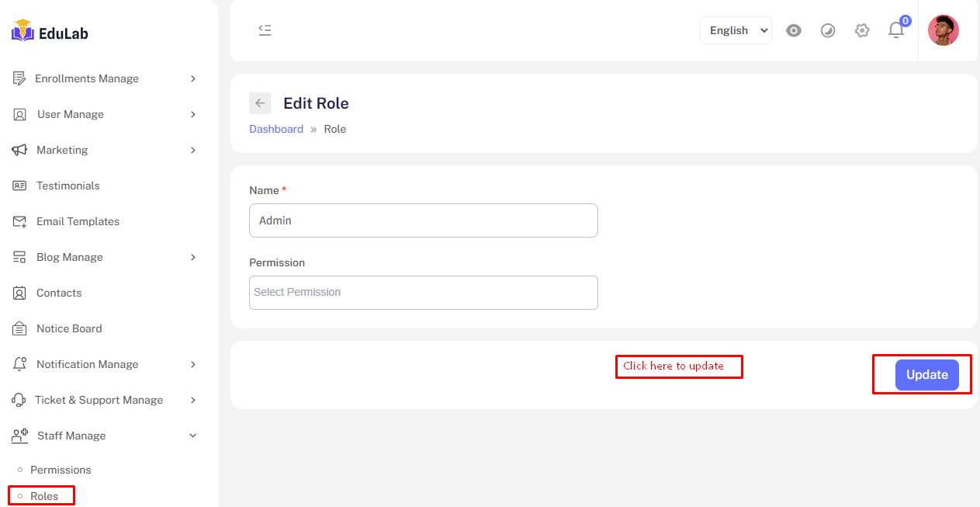This screenshot has width=980, height=507.
Task: Open the notifications bell
Action: 896,30
